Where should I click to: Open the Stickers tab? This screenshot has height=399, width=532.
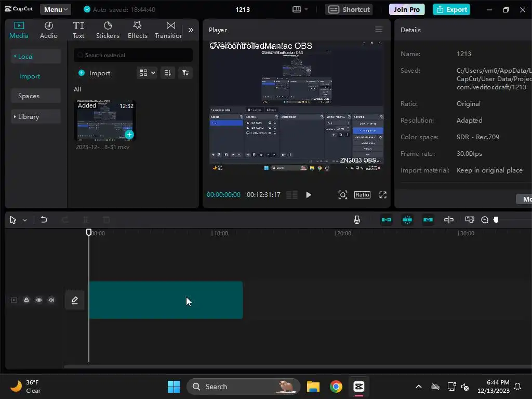pos(108,30)
